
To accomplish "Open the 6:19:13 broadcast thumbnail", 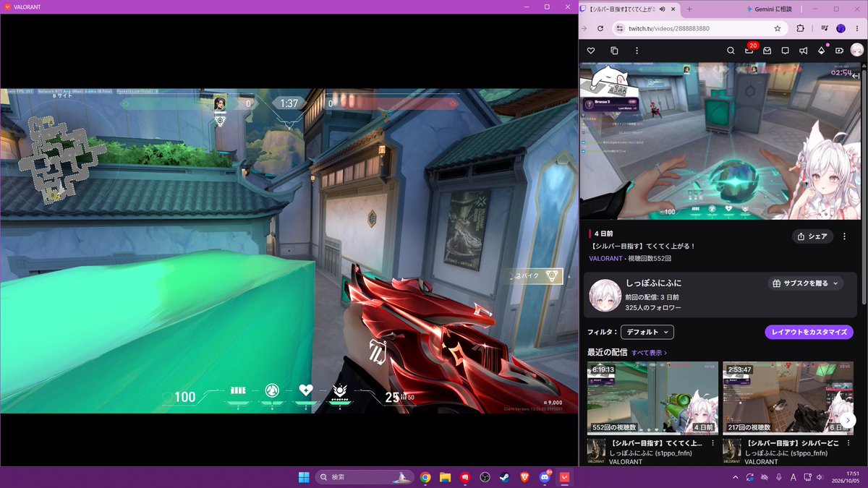I will [x=652, y=398].
